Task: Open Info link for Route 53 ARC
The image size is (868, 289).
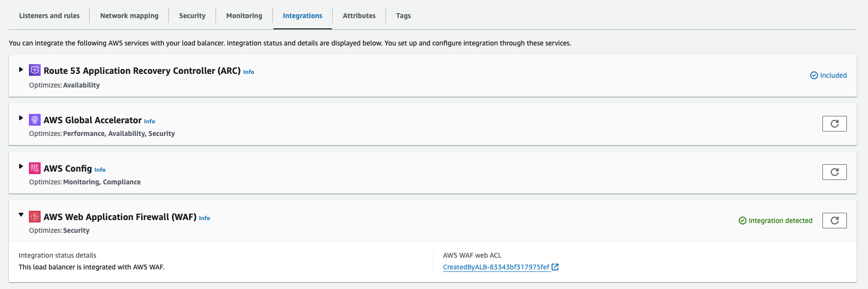Action: (x=249, y=72)
